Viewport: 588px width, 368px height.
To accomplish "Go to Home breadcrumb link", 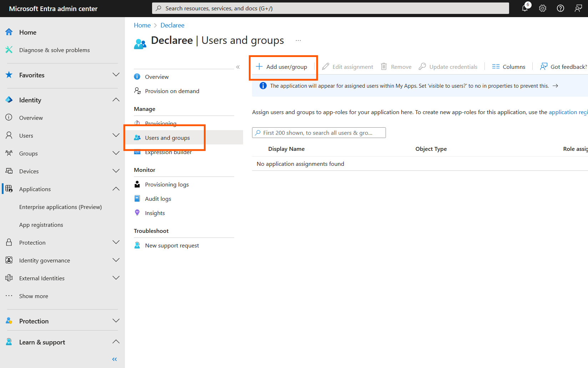I will pyautogui.click(x=142, y=25).
